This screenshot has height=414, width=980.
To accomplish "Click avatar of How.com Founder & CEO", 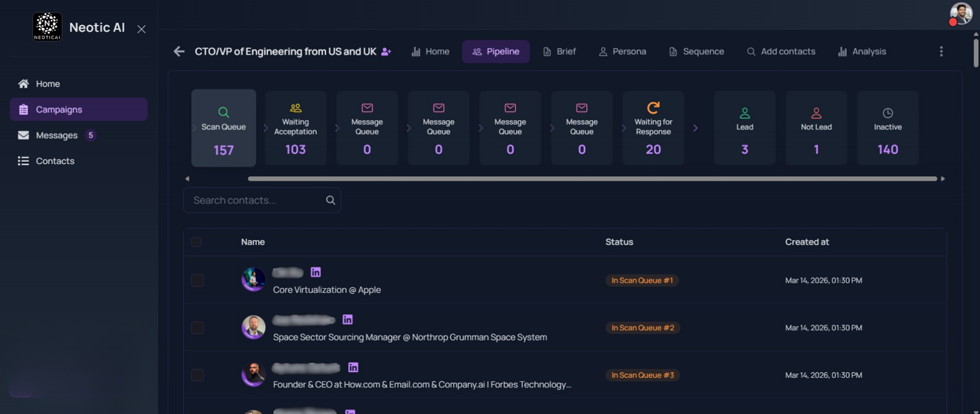I will pyautogui.click(x=254, y=375).
